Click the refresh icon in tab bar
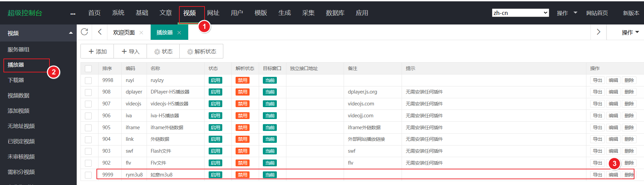 pyautogui.click(x=84, y=32)
